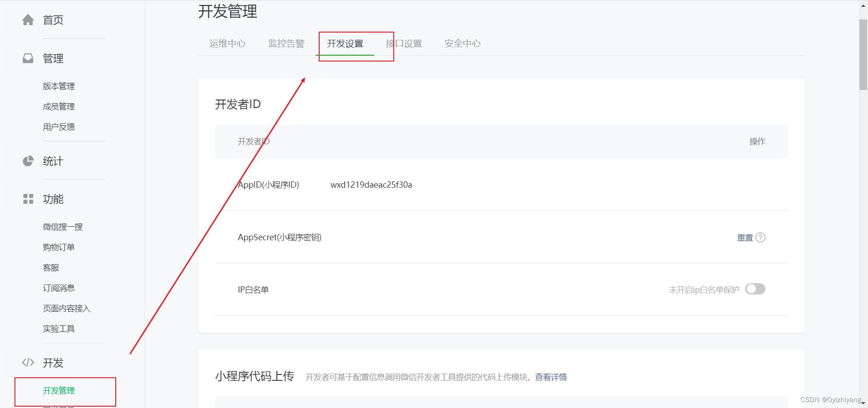Image resolution: width=868 pixels, height=408 pixels.
Task: Switch to the 运维中心 tab
Action: click(227, 43)
